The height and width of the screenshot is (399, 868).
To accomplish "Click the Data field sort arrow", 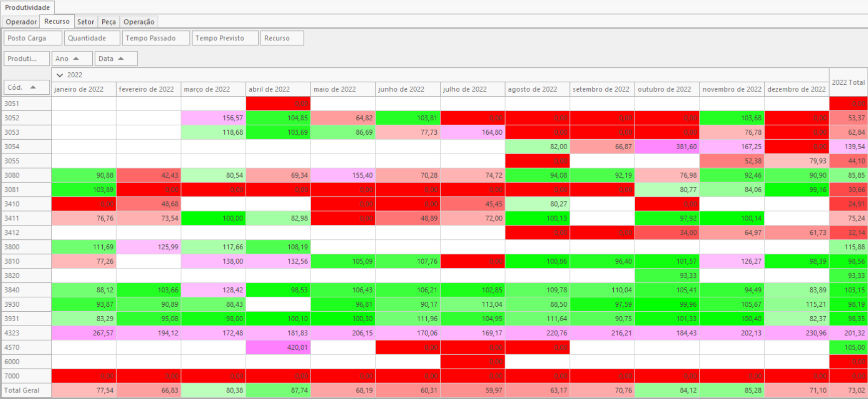I will (x=121, y=59).
